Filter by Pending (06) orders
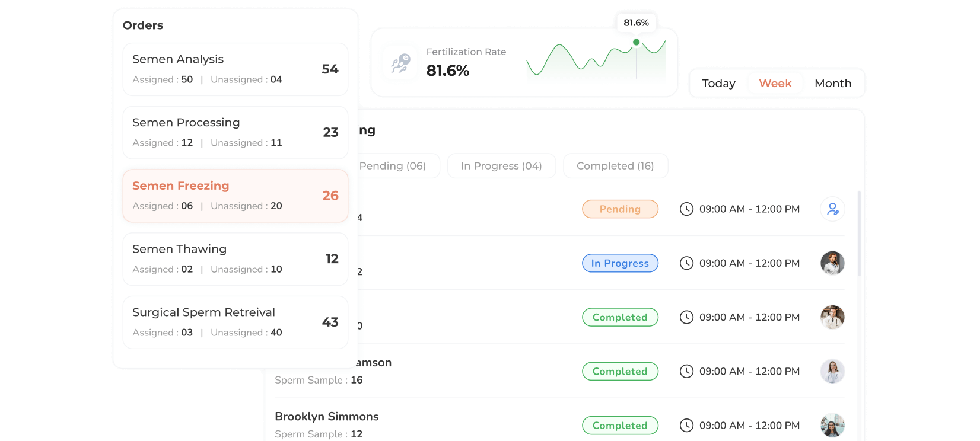 (x=393, y=166)
